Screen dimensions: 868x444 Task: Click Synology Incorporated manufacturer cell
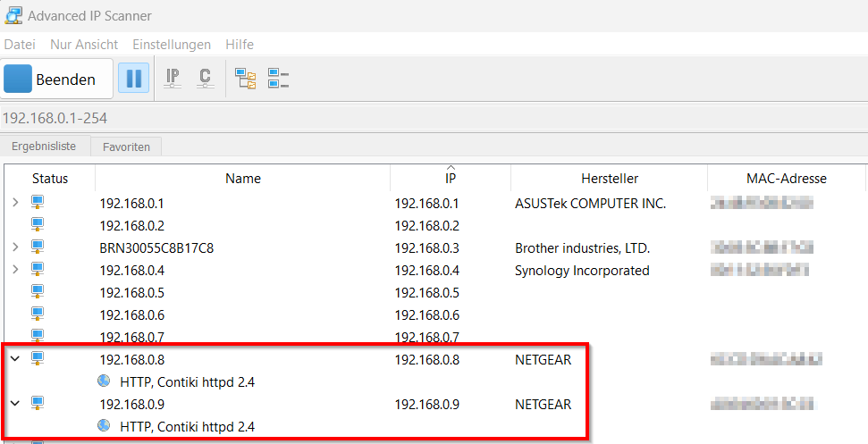pyautogui.click(x=582, y=271)
